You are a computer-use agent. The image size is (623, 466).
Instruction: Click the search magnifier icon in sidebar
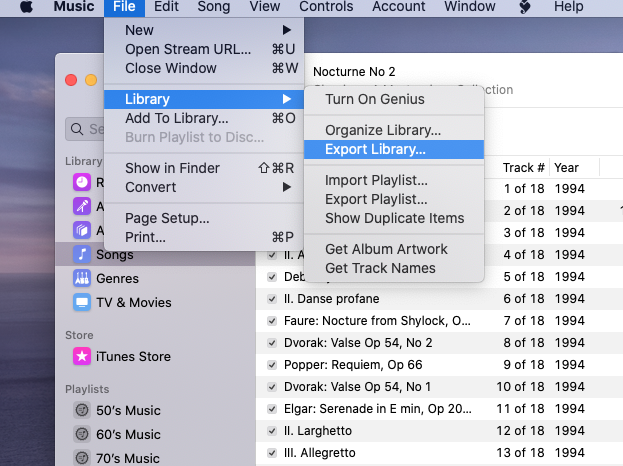77,129
